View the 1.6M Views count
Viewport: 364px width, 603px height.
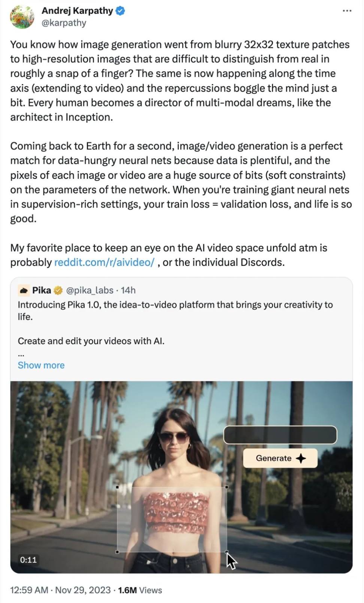click(140, 590)
